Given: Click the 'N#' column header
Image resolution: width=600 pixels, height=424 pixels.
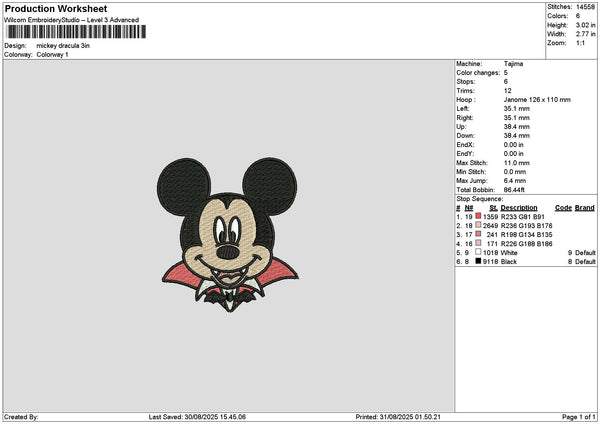Looking at the screenshot, I should coord(469,208).
